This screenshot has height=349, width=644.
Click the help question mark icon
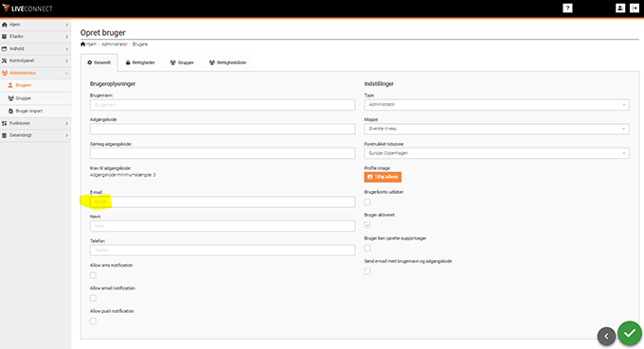[567, 9]
